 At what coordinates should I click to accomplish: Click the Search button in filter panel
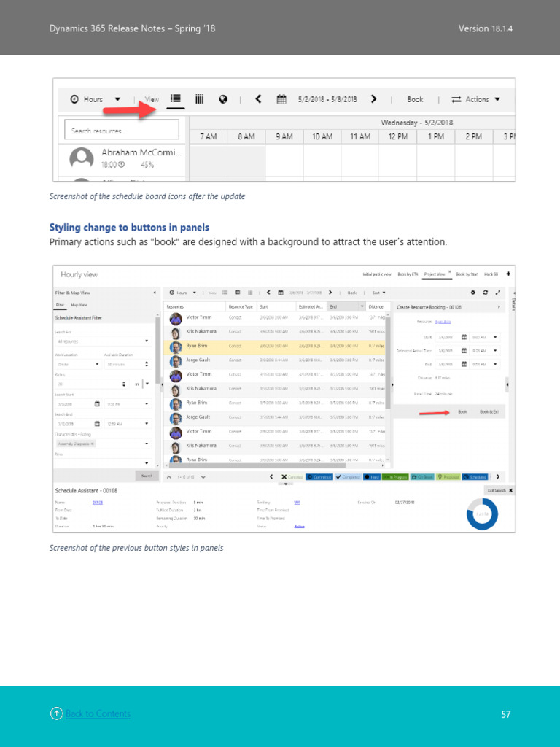point(147,476)
